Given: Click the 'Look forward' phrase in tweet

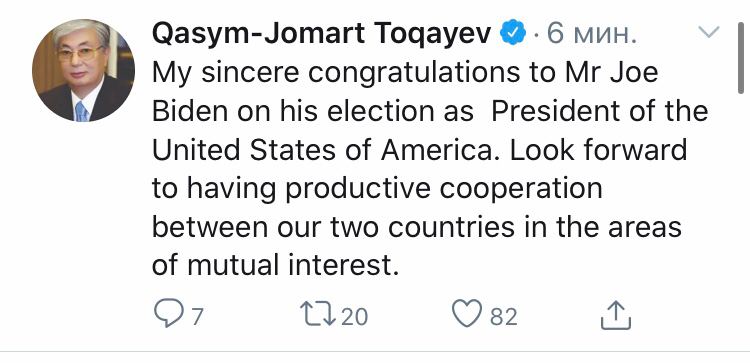Looking at the screenshot, I should pyautogui.click(x=598, y=150).
